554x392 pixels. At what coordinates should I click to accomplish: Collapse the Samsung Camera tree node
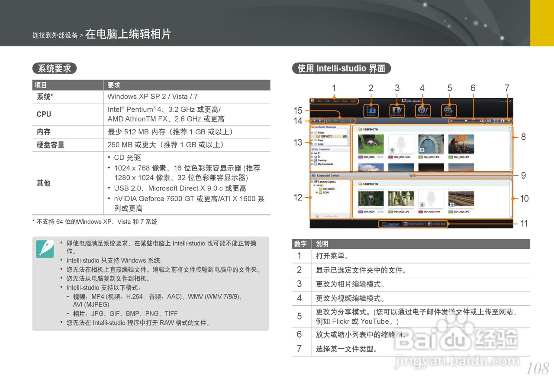tap(312, 182)
